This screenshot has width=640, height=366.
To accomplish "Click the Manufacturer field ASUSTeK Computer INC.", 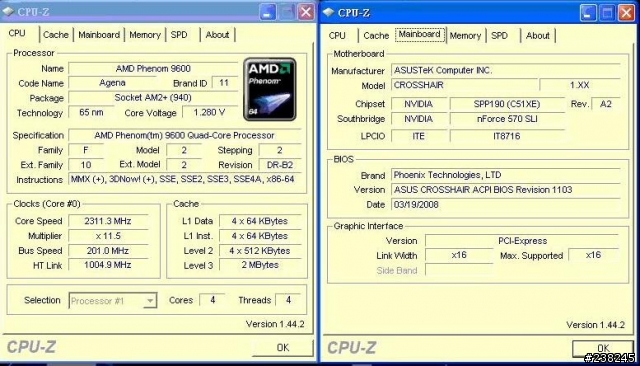I will coord(506,70).
